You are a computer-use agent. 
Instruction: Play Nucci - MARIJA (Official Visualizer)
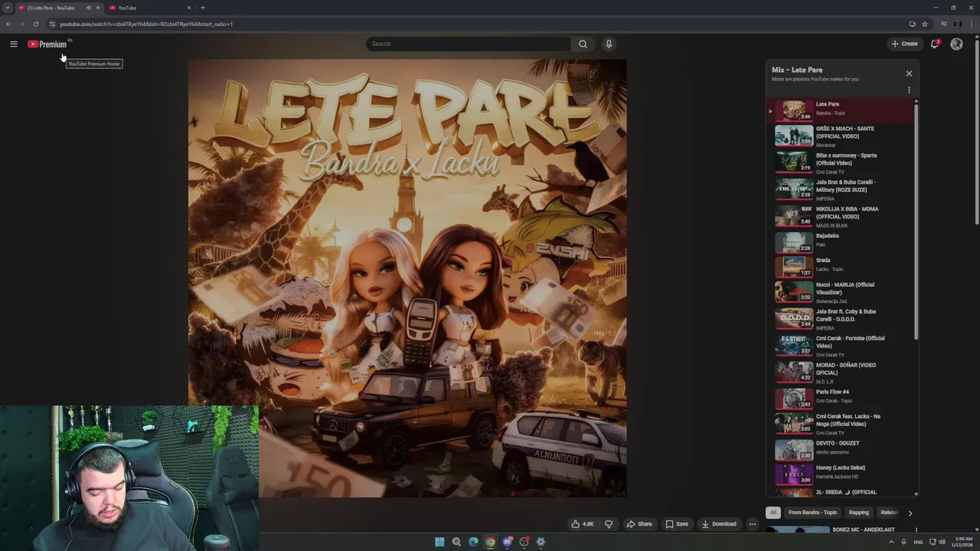pyautogui.click(x=841, y=292)
